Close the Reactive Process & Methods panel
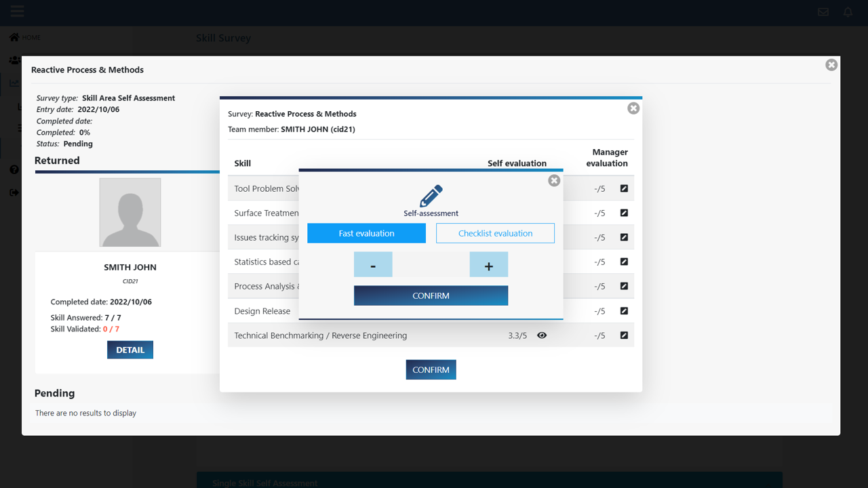 [x=831, y=65]
